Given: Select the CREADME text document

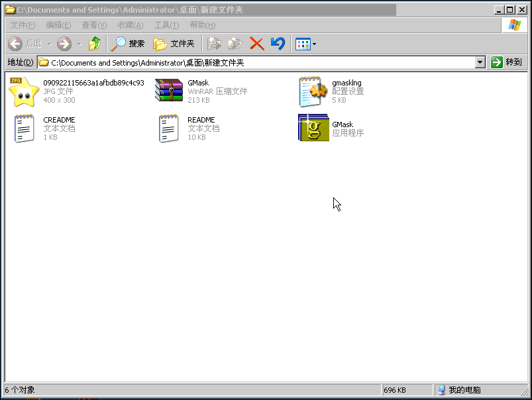Looking at the screenshot, I should 24,128.
